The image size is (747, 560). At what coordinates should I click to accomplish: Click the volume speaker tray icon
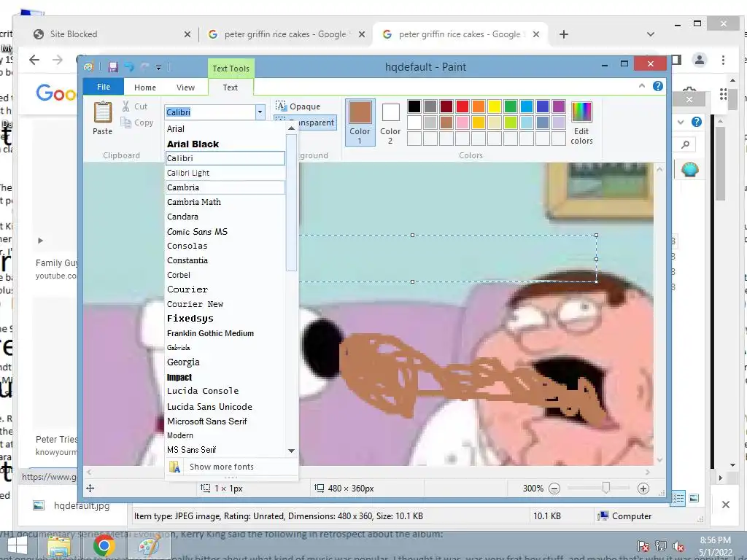(678, 547)
